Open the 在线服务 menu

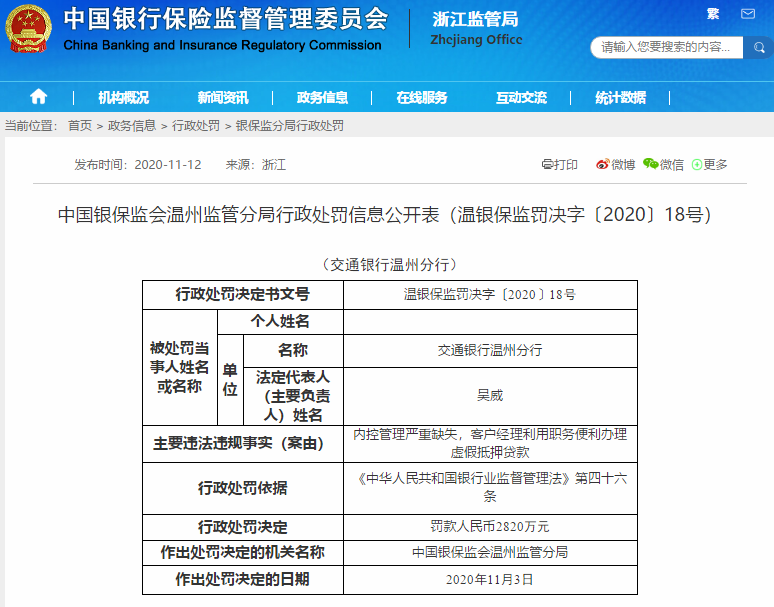421,97
